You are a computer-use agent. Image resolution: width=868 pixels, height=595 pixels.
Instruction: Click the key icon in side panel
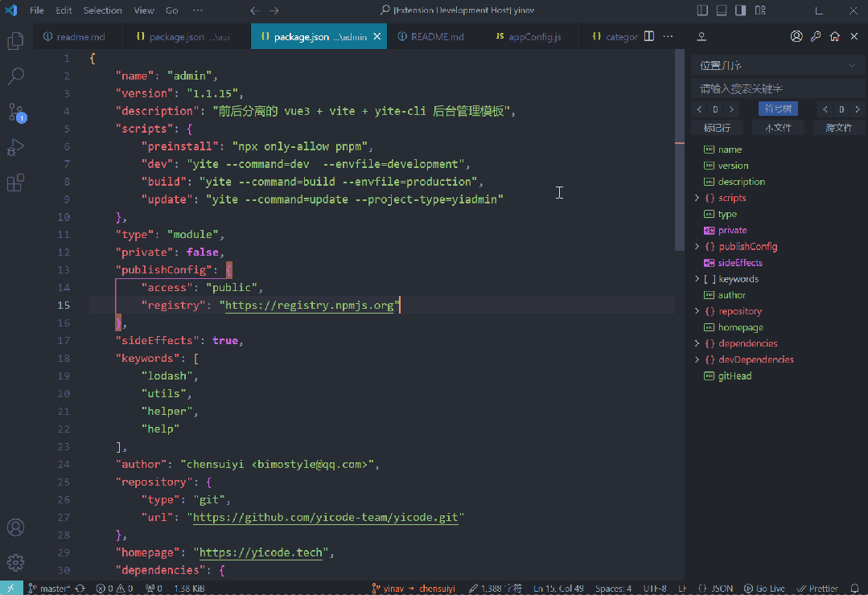[x=816, y=36]
